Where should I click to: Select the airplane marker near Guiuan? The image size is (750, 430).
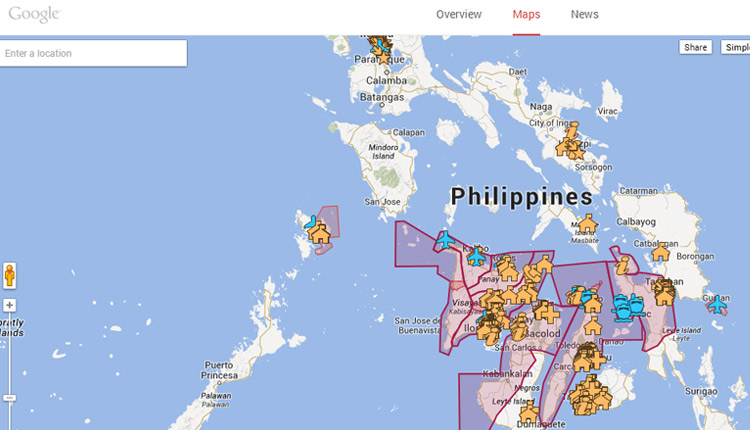tap(717, 304)
